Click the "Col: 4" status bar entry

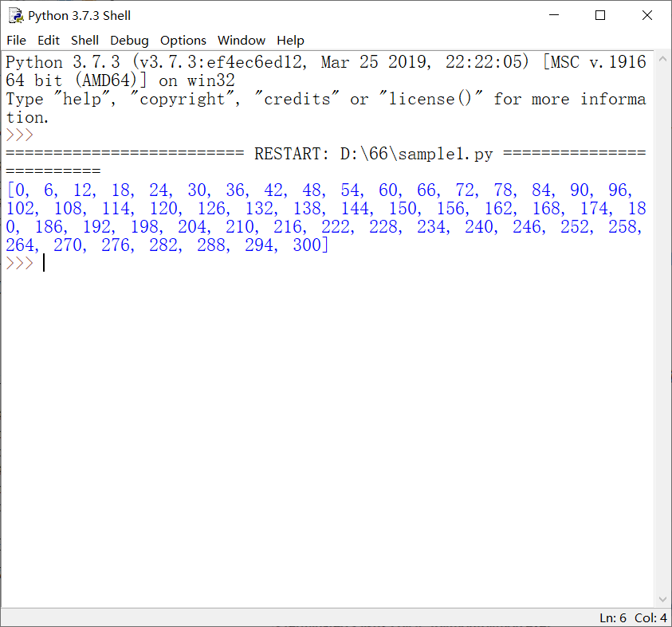[x=650, y=618]
